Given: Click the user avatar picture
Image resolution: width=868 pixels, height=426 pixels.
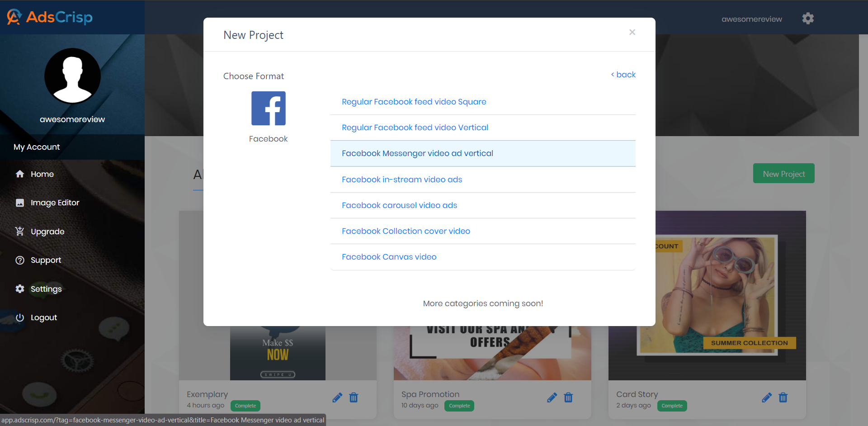Looking at the screenshot, I should click(x=72, y=76).
